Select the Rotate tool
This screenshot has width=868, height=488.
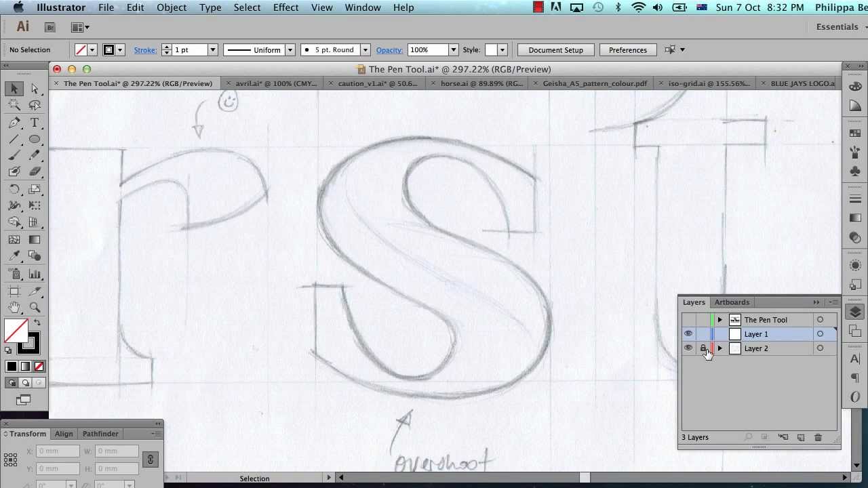[x=14, y=189]
